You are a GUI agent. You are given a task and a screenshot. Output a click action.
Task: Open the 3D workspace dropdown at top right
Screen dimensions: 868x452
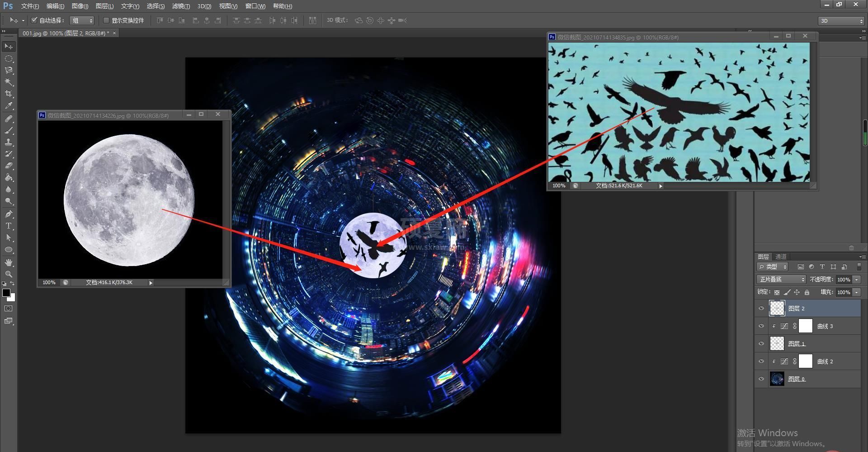[841, 21]
